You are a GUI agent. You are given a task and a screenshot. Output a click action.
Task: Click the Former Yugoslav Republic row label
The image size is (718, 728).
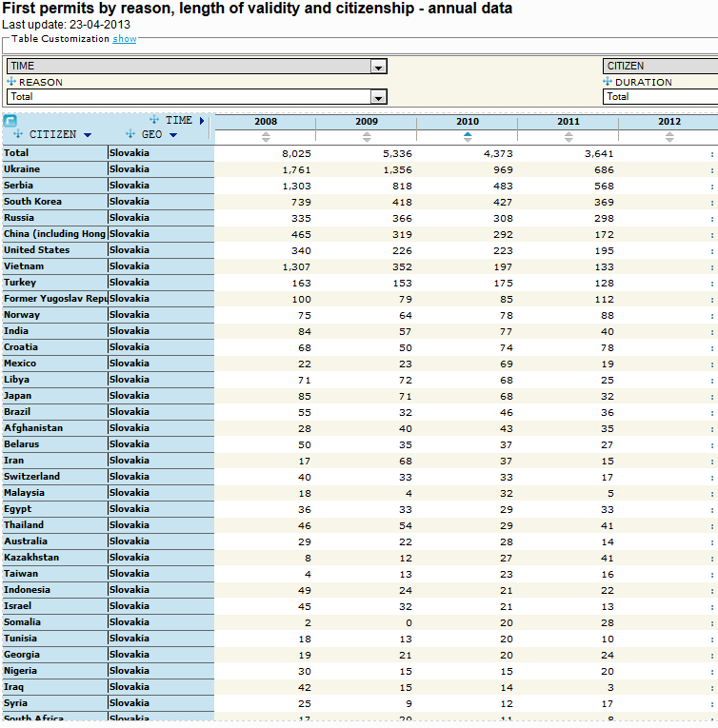55,299
